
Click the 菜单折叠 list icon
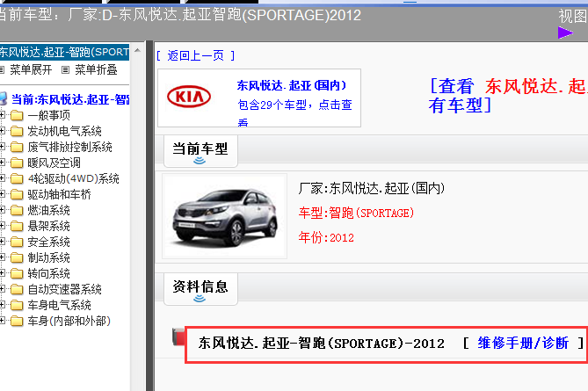tap(66, 69)
